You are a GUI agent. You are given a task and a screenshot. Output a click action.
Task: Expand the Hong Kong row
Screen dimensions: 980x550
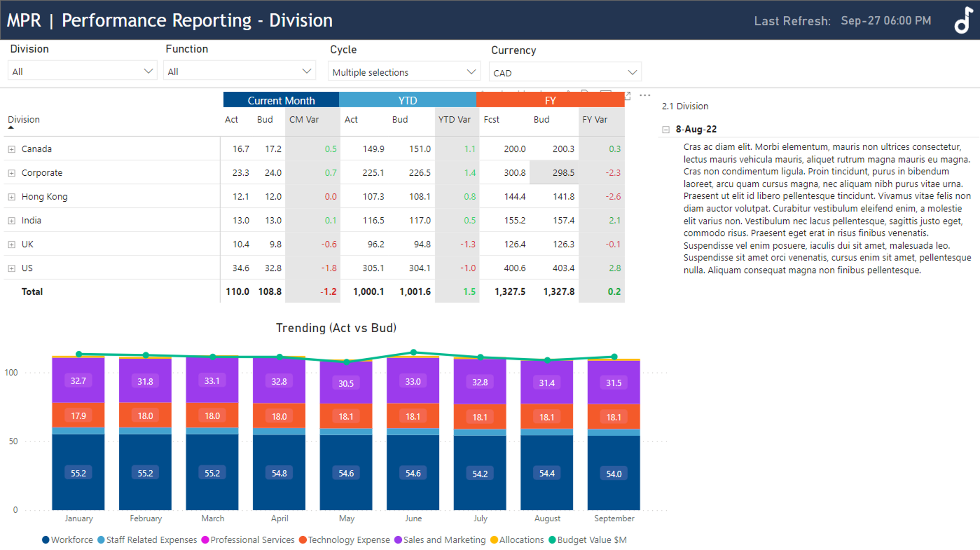tap(12, 197)
